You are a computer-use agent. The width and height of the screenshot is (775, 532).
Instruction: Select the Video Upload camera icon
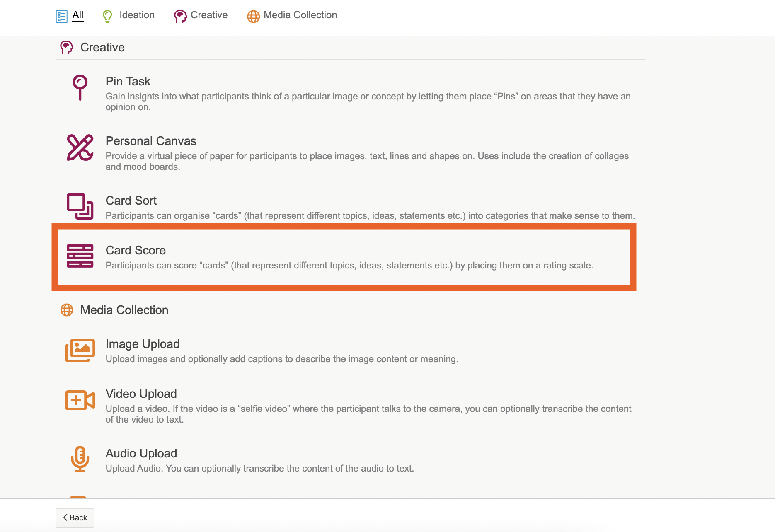point(80,400)
